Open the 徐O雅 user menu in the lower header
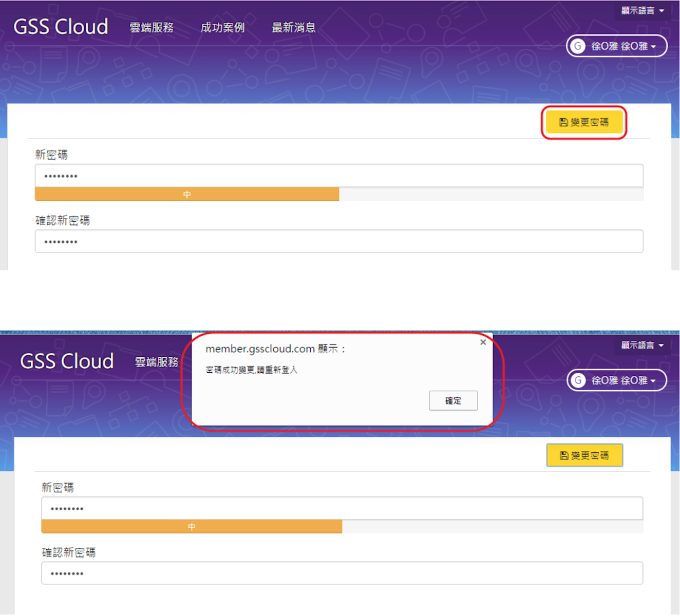Image resolution: width=680 pixels, height=616 pixels. click(x=622, y=380)
